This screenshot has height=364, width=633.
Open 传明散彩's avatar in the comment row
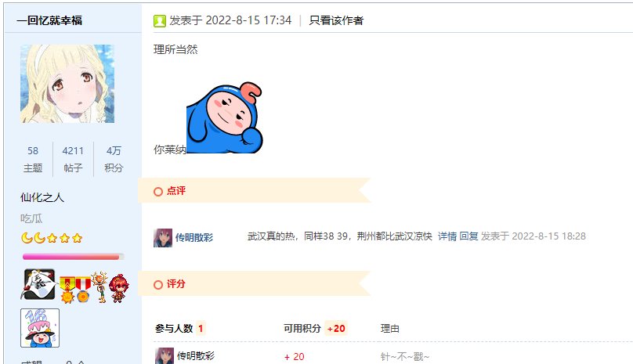click(163, 238)
